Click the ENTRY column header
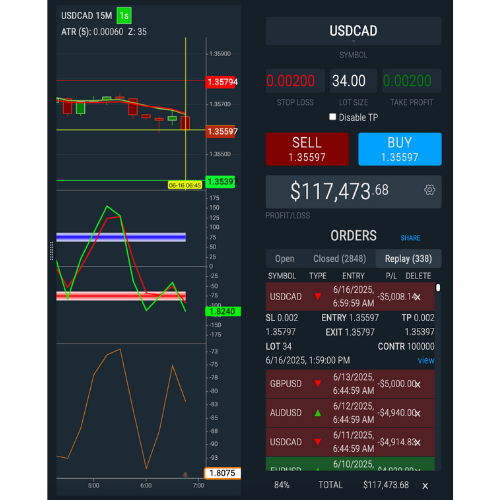This screenshot has width=500, height=500. (x=353, y=276)
